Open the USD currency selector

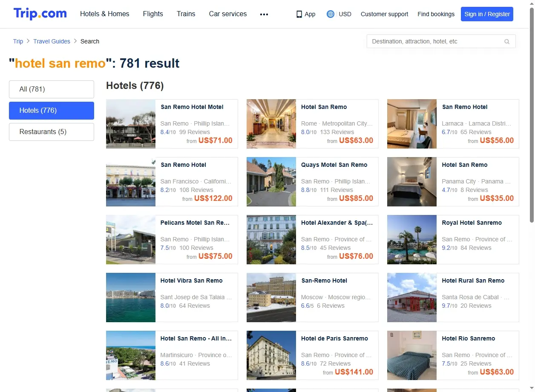click(345, 14)
